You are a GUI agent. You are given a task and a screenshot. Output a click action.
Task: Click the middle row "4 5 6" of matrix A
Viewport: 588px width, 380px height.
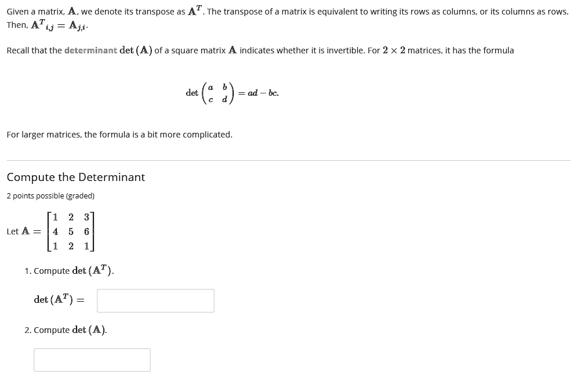(x=71, y=231)
